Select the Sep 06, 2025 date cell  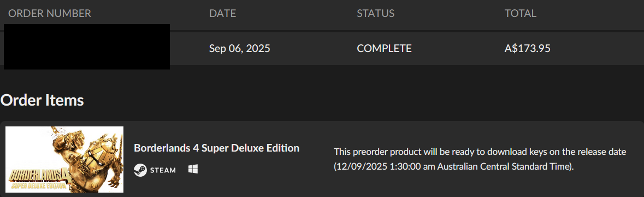coord(239,49)
